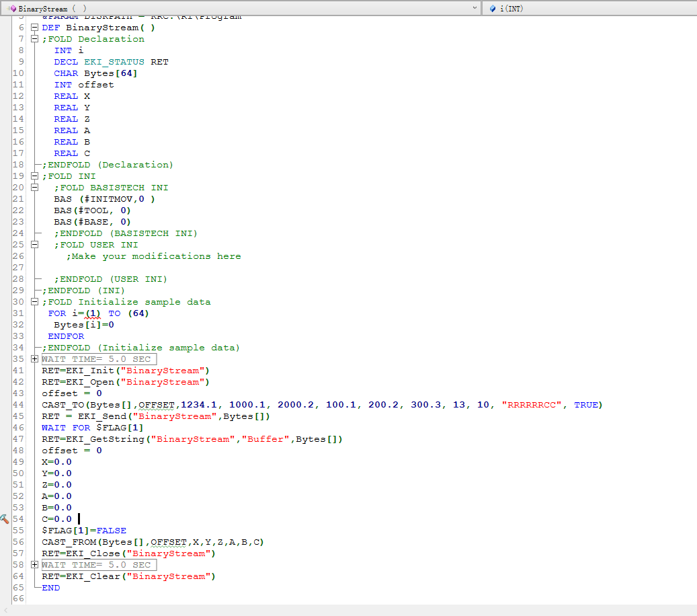
Task: Collapse the DEF BinaryStream block
Action: pos(34,28)
